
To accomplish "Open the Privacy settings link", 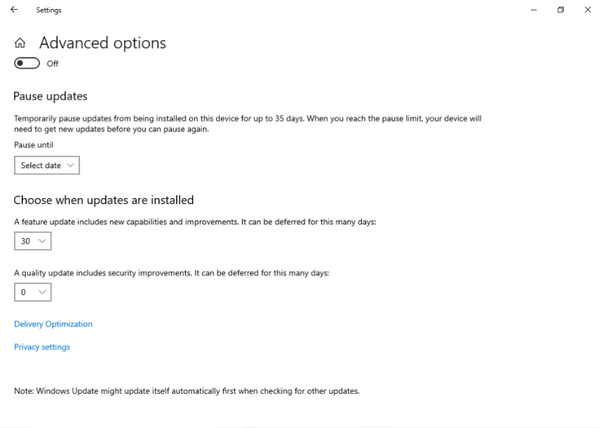I will [x=42, y=347].
